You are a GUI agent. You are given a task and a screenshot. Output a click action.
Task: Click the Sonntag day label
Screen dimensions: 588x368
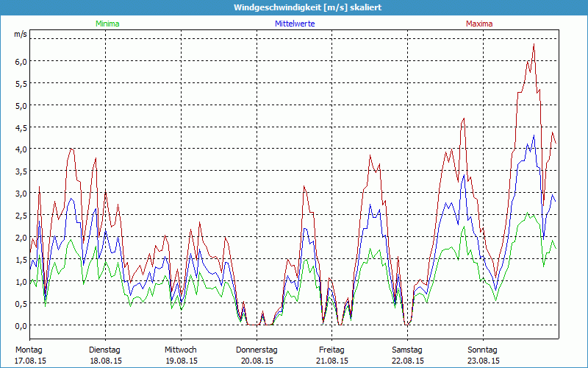click(482, 350)
